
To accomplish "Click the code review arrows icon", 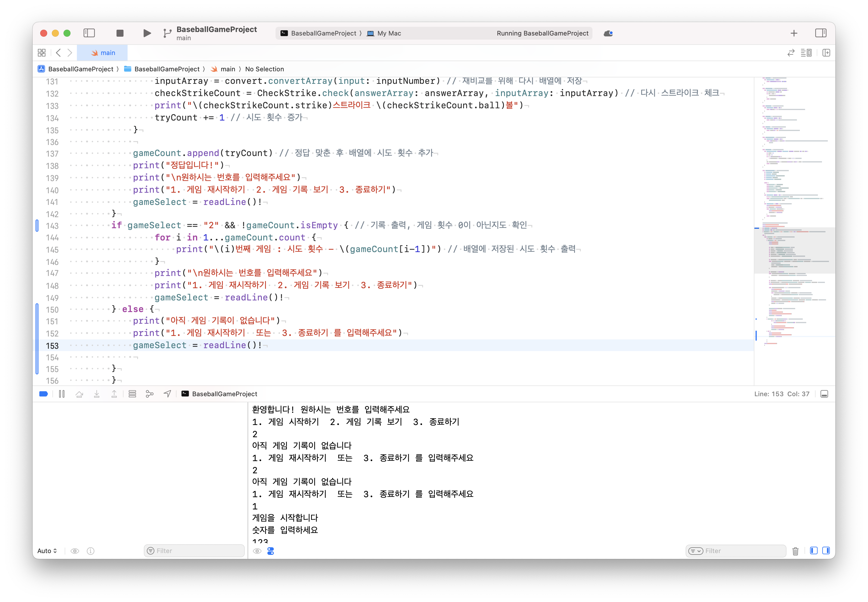I will click(791, 53).
